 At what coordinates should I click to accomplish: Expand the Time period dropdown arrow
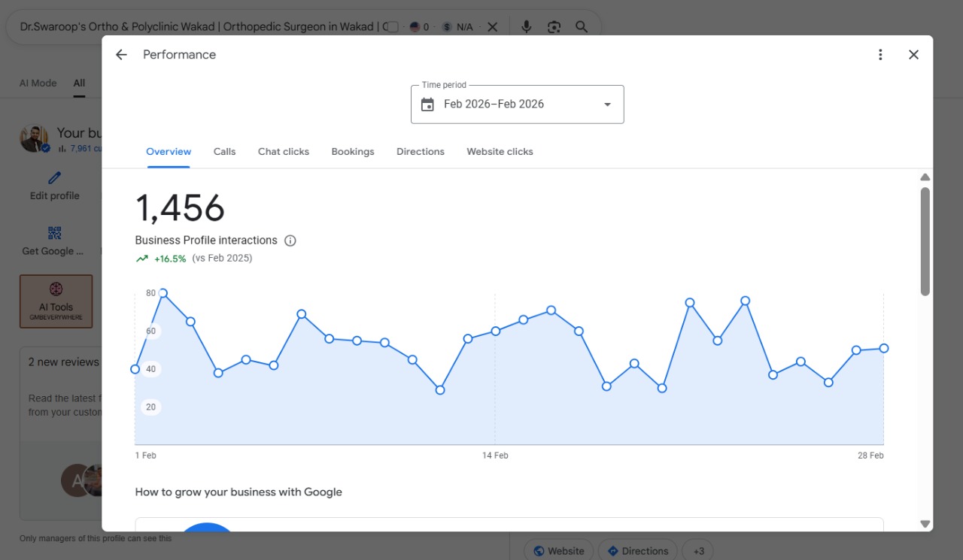tap(607, 104)
